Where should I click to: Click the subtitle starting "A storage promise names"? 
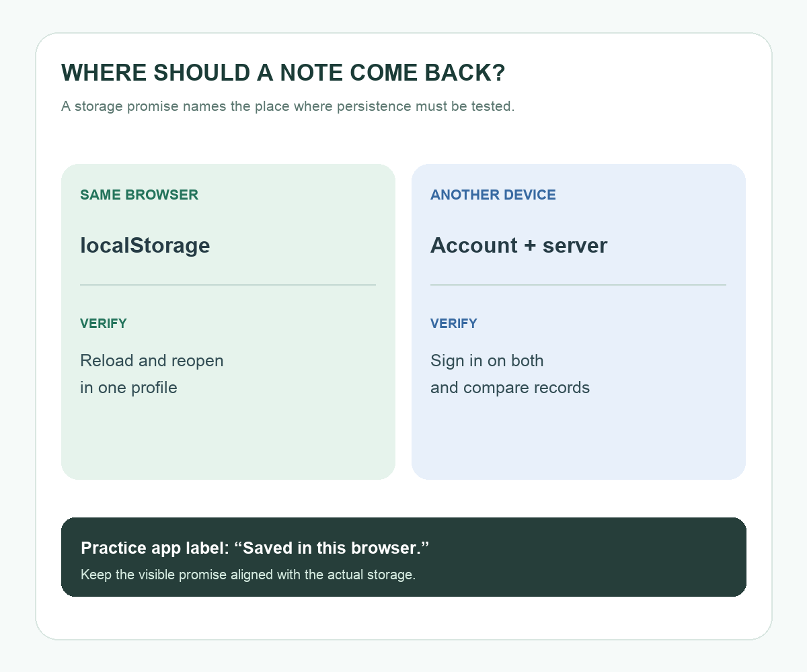point(288,106)
